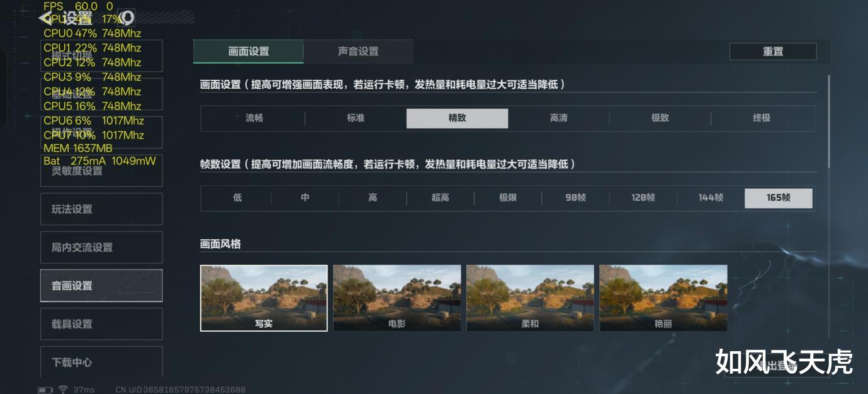Click the 重置 reset button
The image size is (868, 394).
[x=773, y=52]
